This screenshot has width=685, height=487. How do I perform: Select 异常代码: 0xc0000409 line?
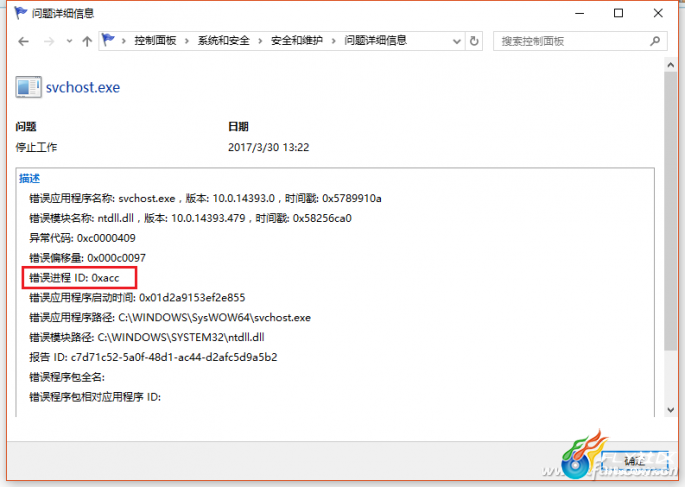coord(82,238)
